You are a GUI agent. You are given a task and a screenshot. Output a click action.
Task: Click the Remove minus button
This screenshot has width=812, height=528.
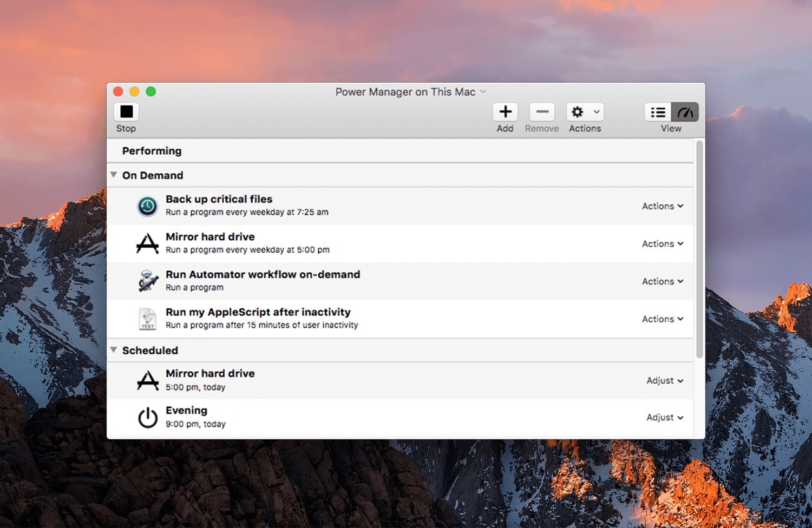point(542,112)
